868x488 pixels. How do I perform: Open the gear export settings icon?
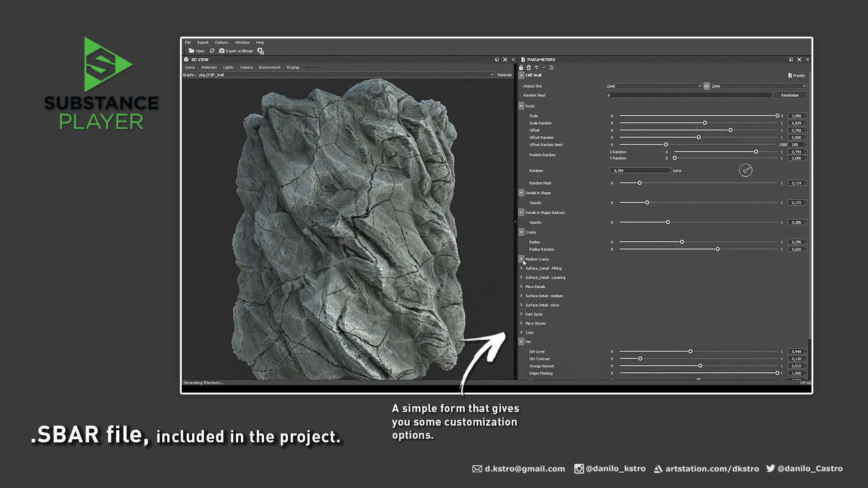coord(260,51)
